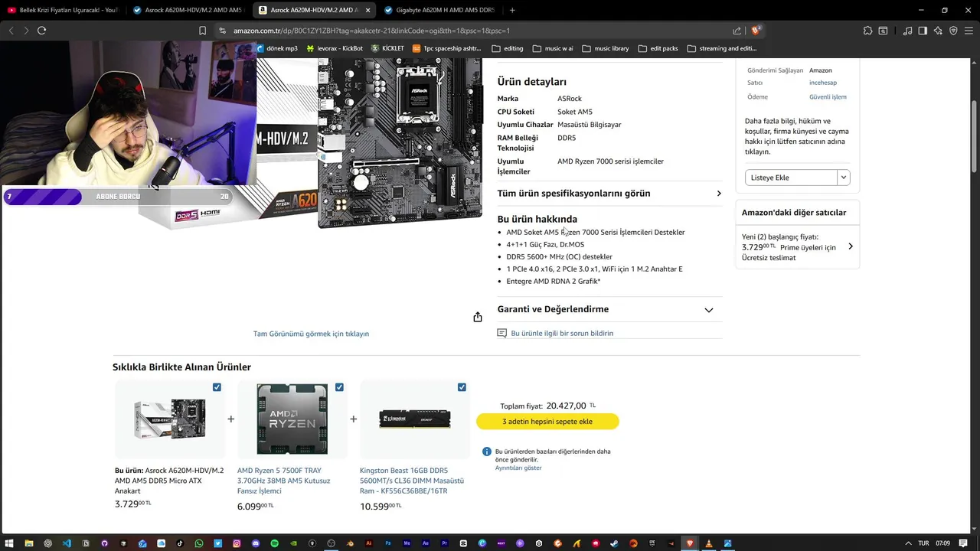Open Windows Start menu
The width and height of the screenshot is (980, 551).
(9, 543)
